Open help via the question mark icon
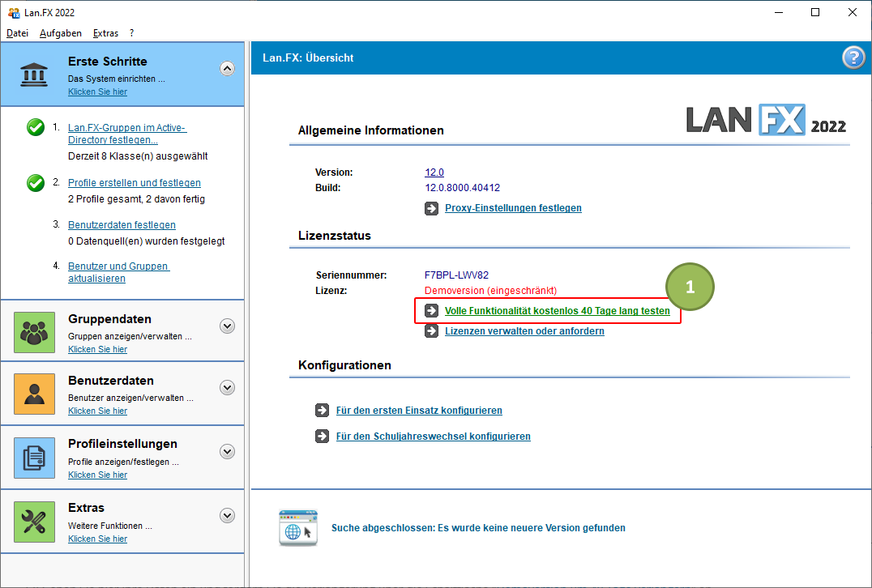872x588 pixels. tap(853, 58)
